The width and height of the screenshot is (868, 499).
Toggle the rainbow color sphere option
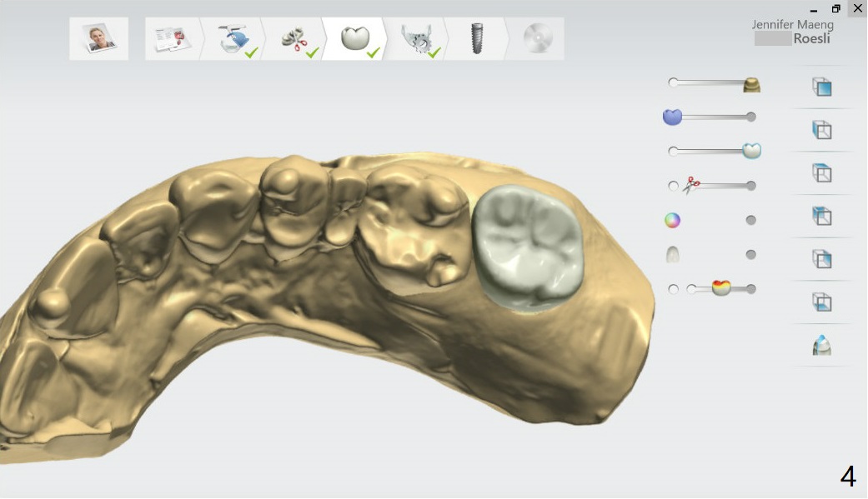[x=672, y=221]
